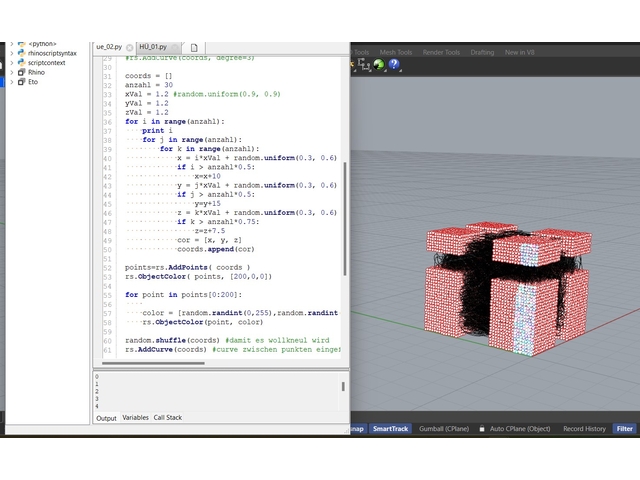
Task: Click the green sphere render icon
Action: click(379, 65)
